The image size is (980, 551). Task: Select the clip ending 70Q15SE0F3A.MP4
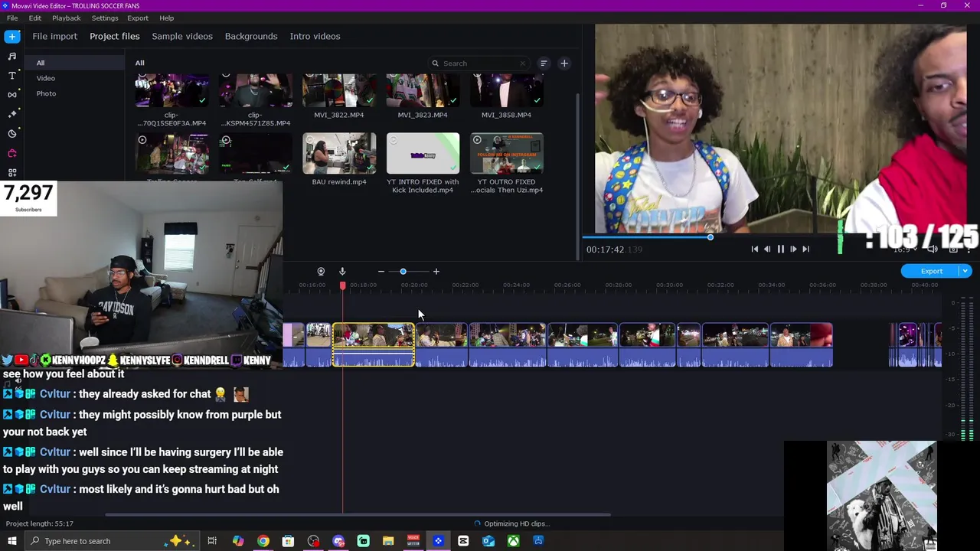coord(171,90)
